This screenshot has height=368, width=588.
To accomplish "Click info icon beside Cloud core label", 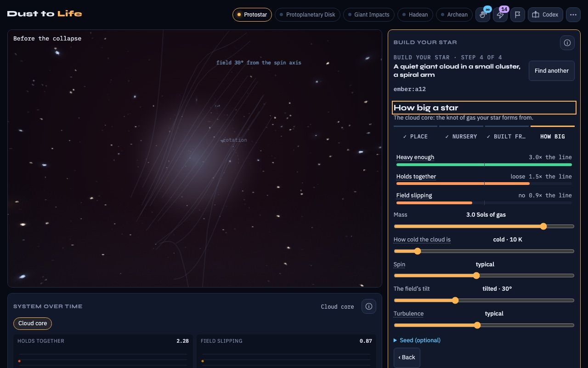I will tap(369, 306).
